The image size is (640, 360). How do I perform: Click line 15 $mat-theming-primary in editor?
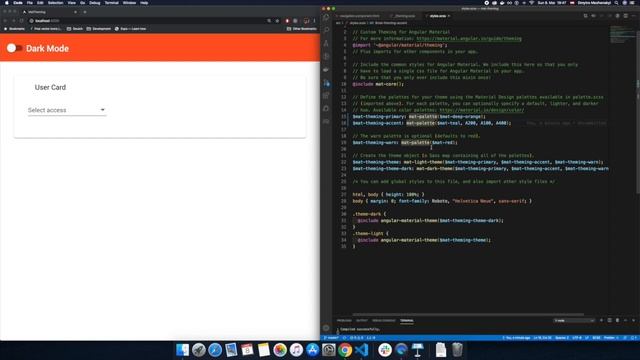378,116
